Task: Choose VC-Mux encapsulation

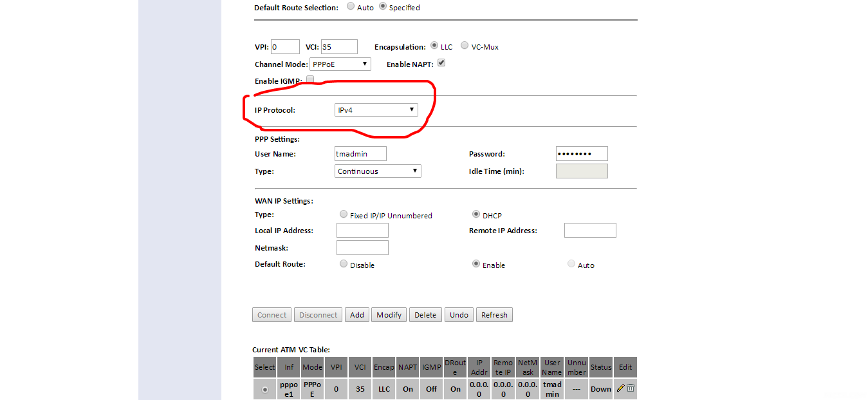Action: [465, 46]
